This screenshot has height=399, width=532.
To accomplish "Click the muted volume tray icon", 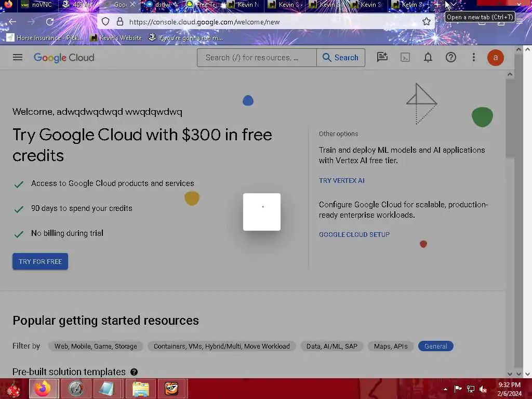I will point(483,389).
